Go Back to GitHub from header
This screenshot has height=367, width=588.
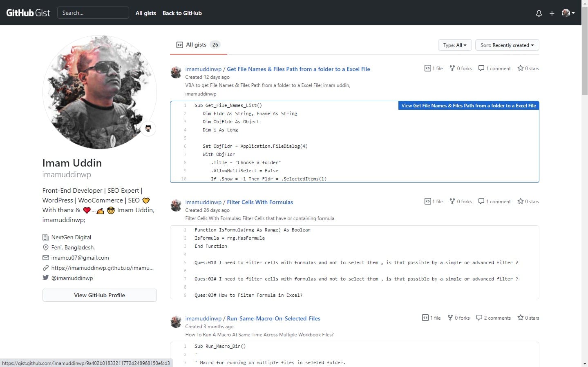[x=182, y=13]
